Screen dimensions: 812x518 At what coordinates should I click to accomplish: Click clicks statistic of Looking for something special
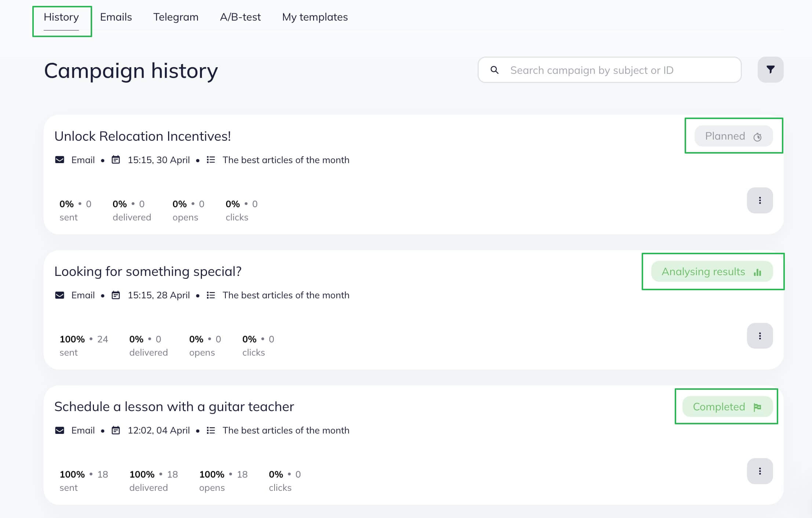[258, 345]
